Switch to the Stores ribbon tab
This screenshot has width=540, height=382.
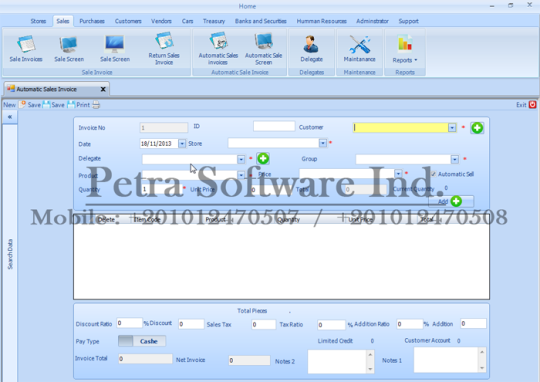tap(38, 21)
